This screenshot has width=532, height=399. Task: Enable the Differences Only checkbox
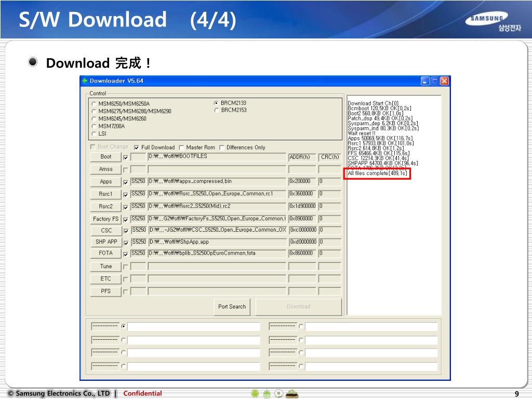[222, 148]
